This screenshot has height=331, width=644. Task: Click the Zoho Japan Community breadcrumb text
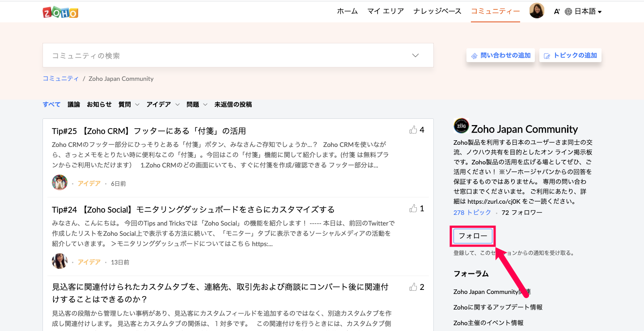(x=121, y=79)
